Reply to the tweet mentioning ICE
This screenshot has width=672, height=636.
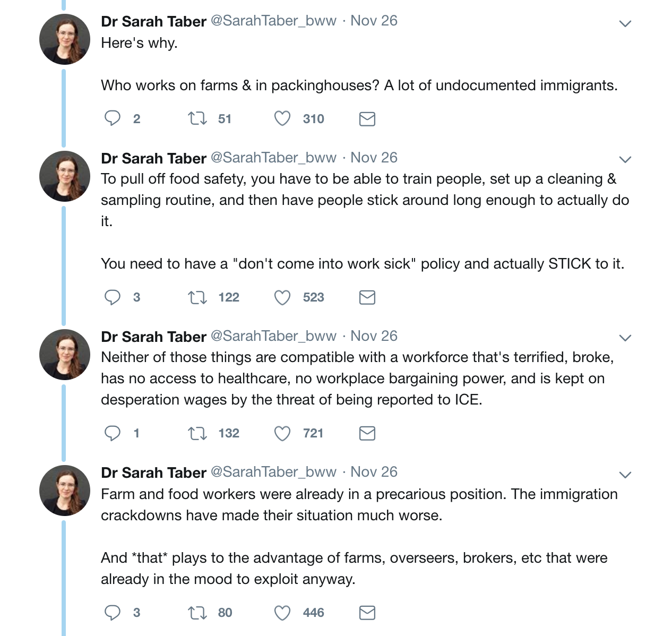tap(112, 433)
